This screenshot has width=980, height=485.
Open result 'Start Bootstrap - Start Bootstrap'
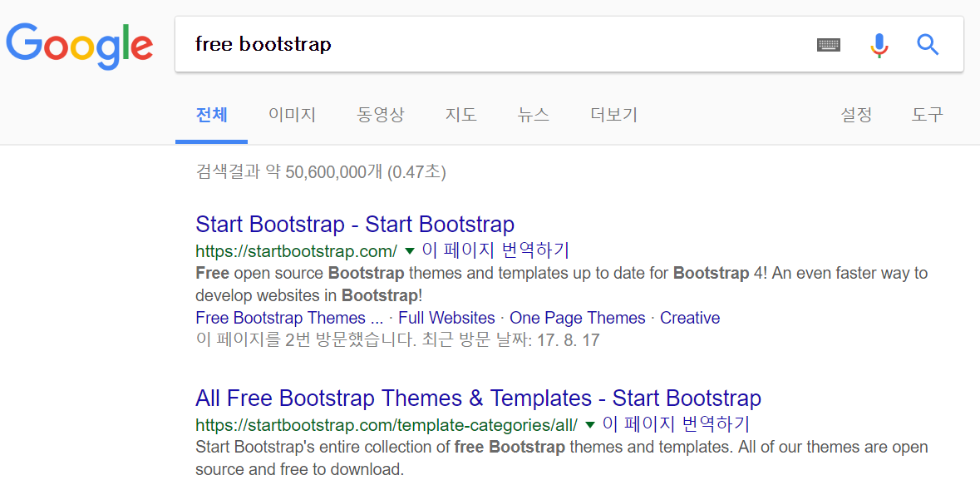355,224
